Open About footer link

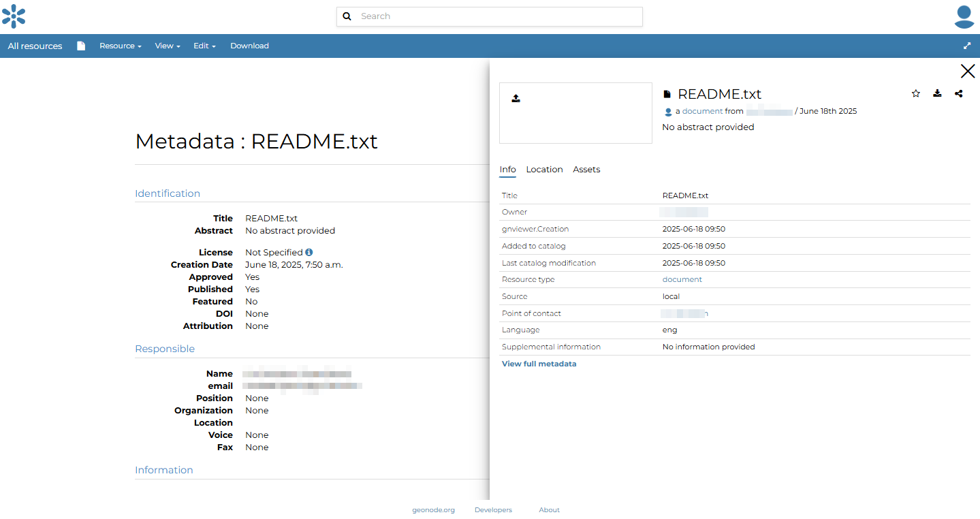pyautogui.click(x=549, y=510)
